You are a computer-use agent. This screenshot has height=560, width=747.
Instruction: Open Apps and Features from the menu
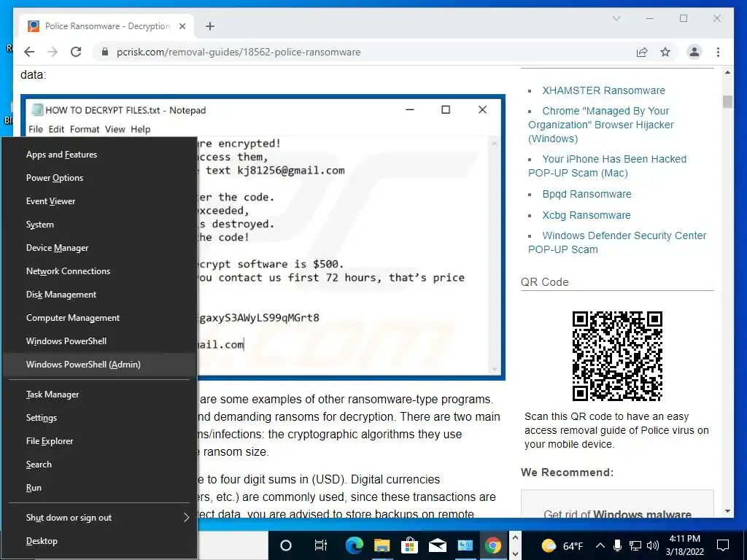(100, 155)
